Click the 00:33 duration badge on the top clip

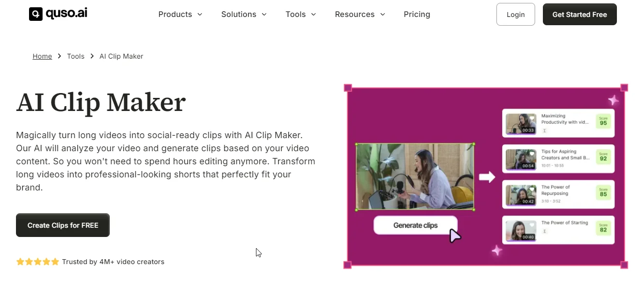[x=527, y=130]
